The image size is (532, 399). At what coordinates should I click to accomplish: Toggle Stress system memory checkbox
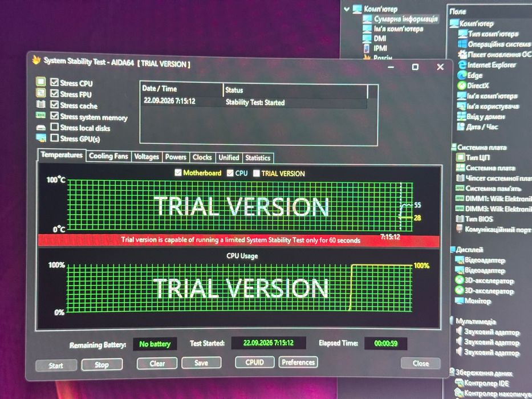[x=54, y=116]
